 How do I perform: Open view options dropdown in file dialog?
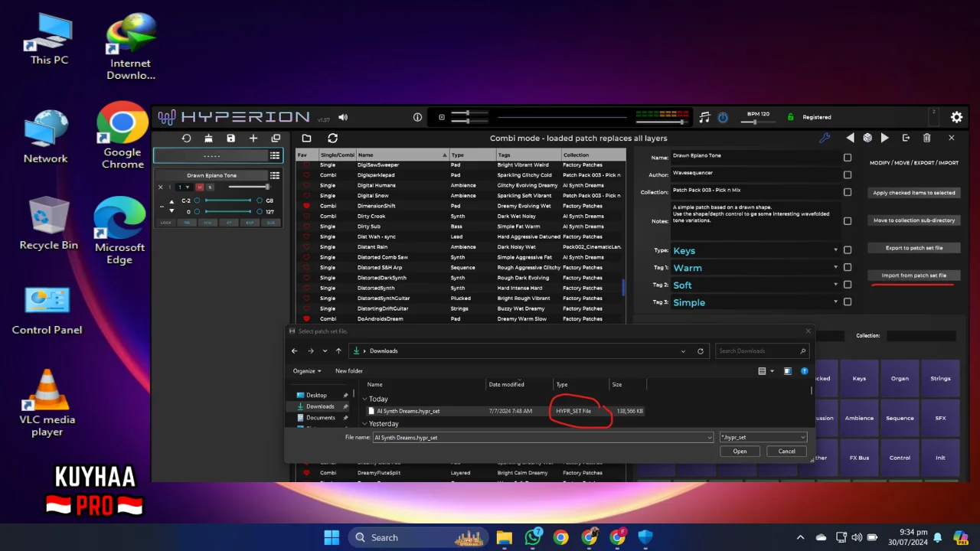pyautogui.click(x=772, y=371)
